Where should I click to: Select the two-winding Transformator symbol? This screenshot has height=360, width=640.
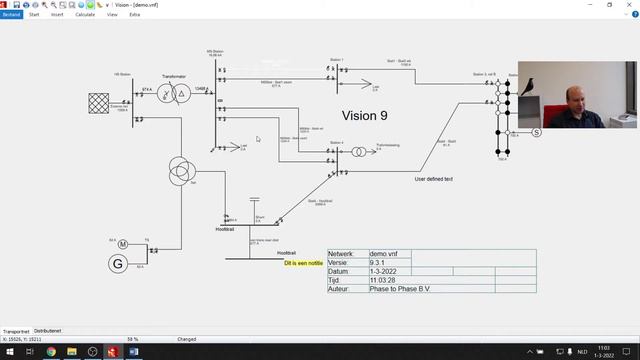[x=174, y=93]
